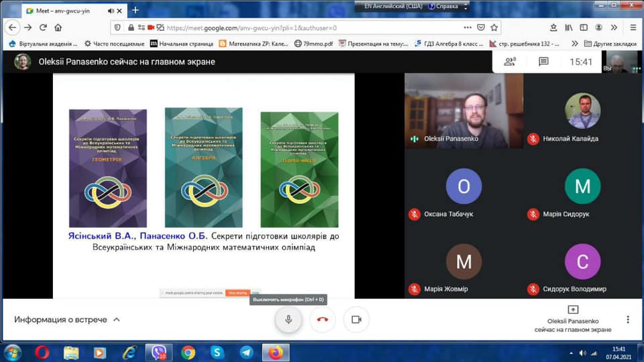
Task: Open 'Часто посещаемые' bookmark folder
Action: (115, 44)
